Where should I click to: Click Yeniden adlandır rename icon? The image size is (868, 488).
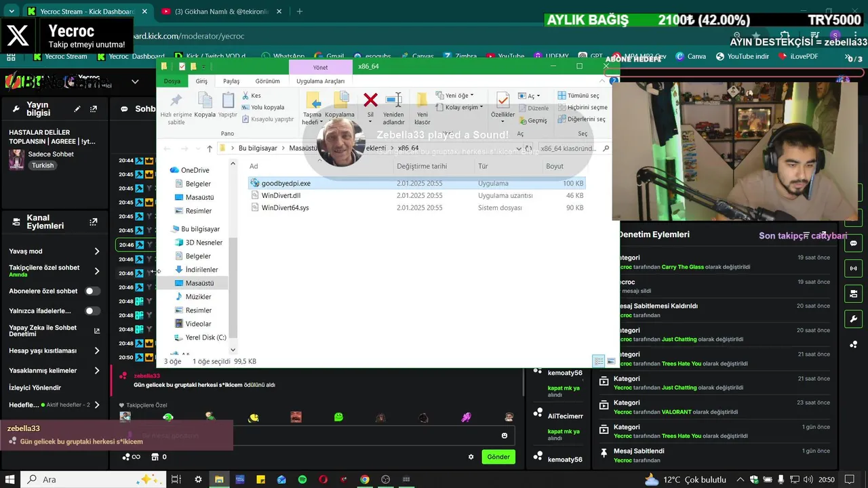tap(393, 108)
